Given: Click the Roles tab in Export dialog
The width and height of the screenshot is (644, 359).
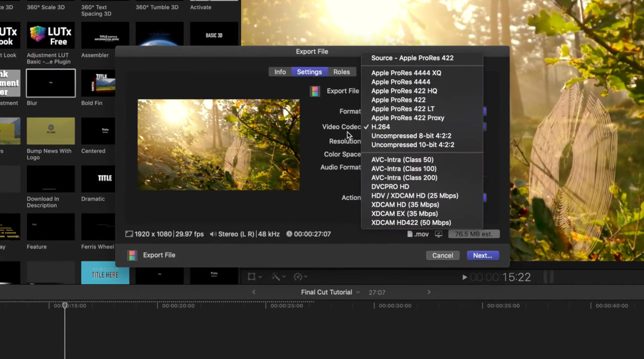Looking at the screenshot, I should coord(341,72).
